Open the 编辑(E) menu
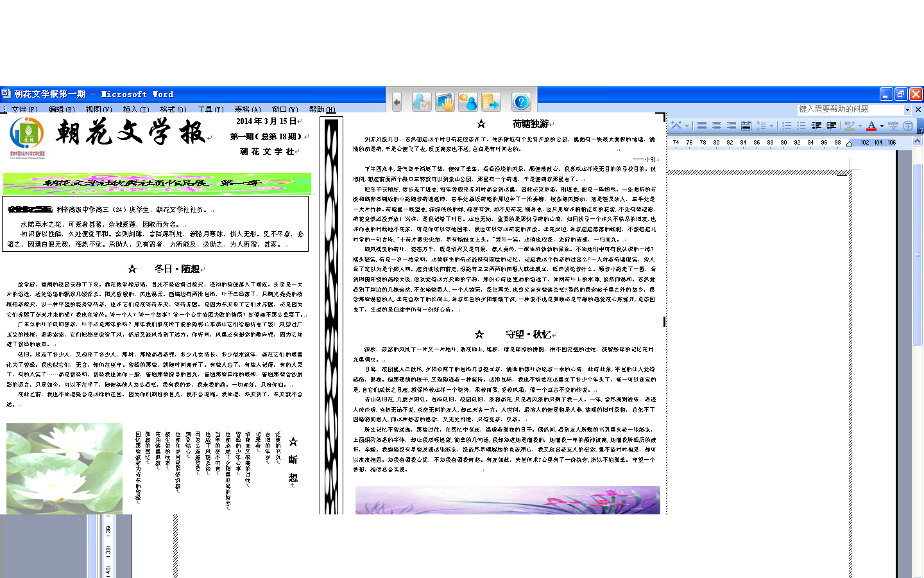The image size is (924, 578). 62,109
